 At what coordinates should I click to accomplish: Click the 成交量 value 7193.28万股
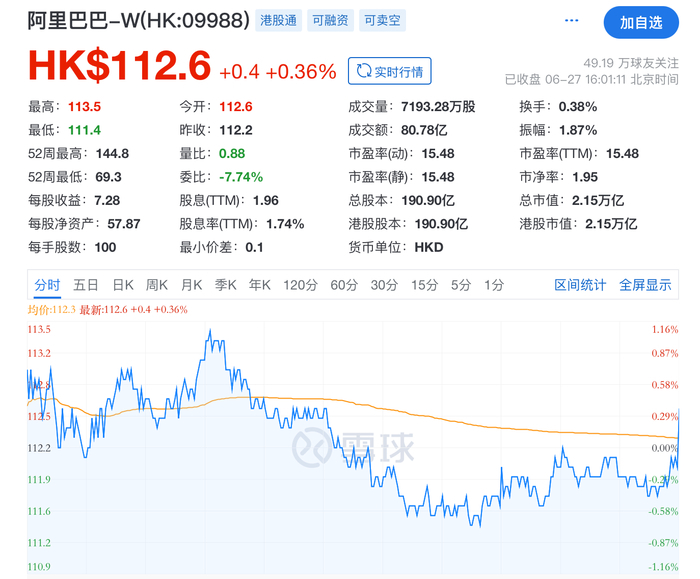click(438, 107)
